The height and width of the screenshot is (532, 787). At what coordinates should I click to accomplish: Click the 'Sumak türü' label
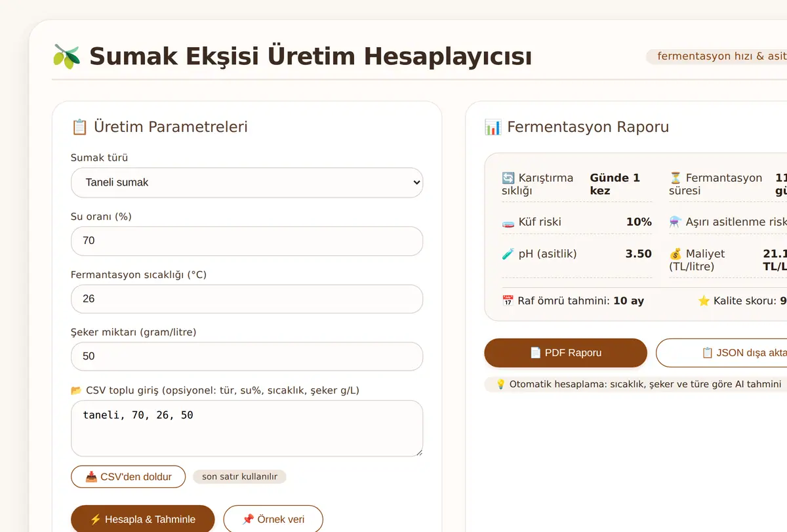[99, 158]
